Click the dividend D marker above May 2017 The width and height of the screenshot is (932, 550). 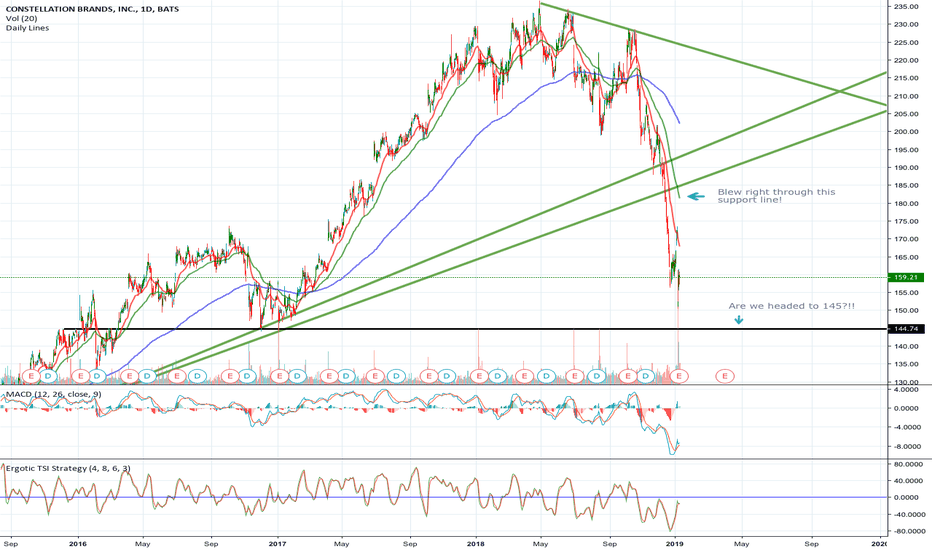[x=346, y=376]
